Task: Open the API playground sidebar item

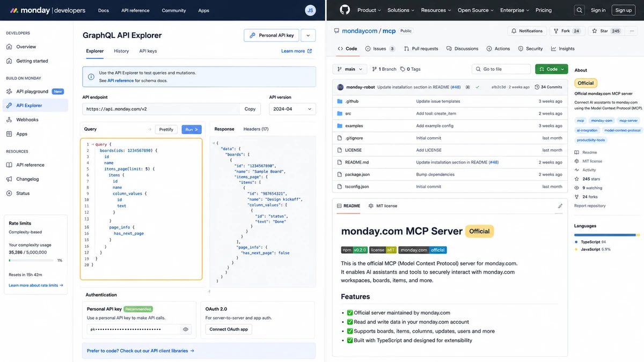Action: point(35,91)
